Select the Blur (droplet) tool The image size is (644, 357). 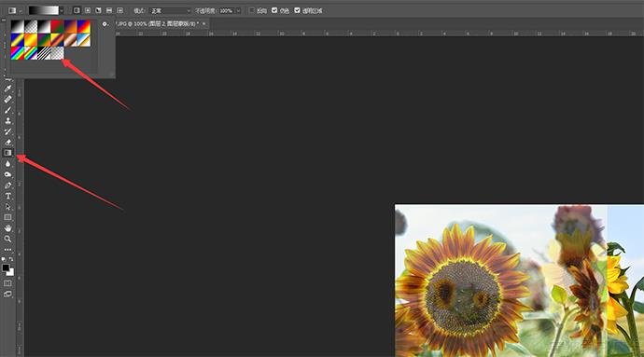coord(7,164)
